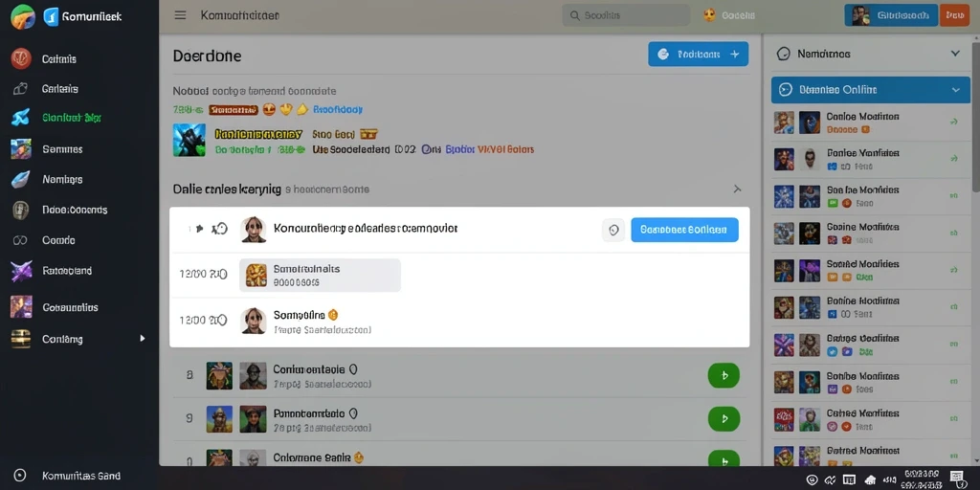Click the avatar beside Komourotiecry in highlighted card
Viewport: 980px width, 490px height.
[254, 230]
